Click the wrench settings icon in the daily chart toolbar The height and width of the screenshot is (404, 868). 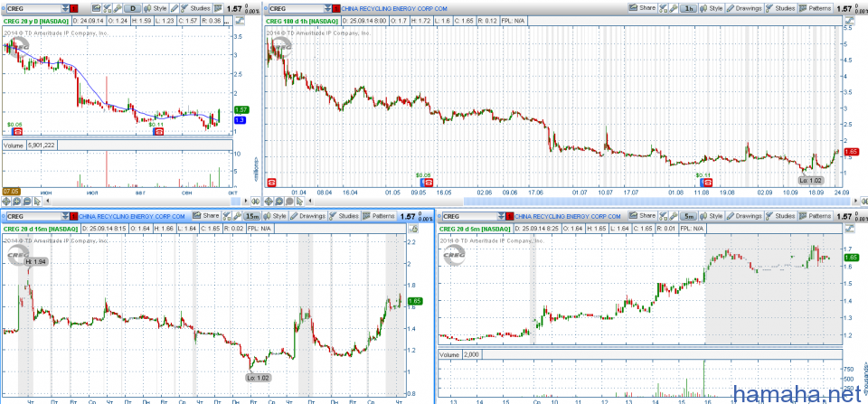click(x=118, y=8)
